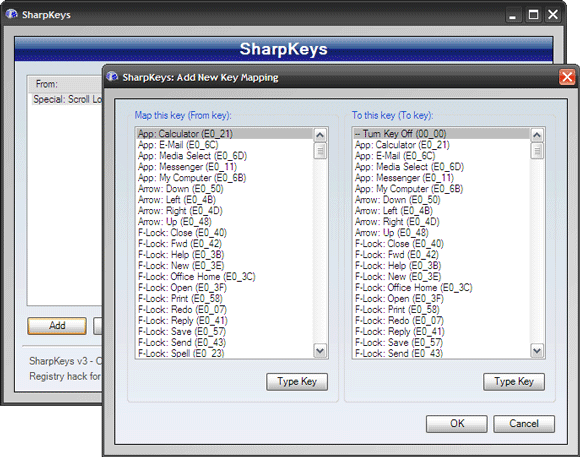
Task: Select F-Lock: Redo in To list
Action: click(x=442, y=320)
